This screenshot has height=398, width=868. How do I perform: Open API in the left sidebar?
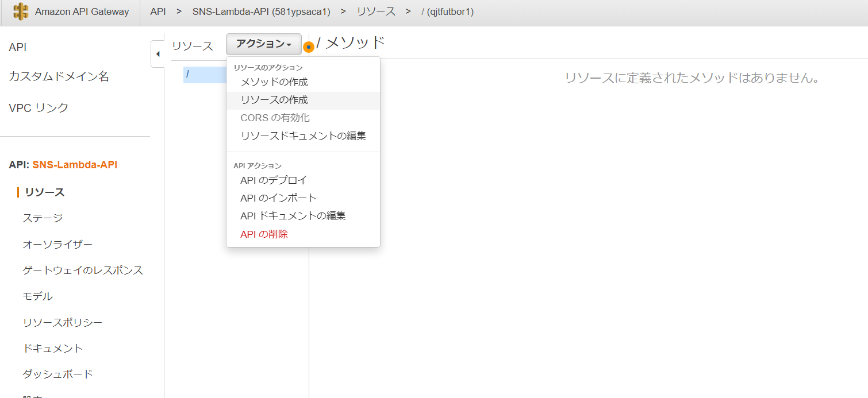pos(18,48)
